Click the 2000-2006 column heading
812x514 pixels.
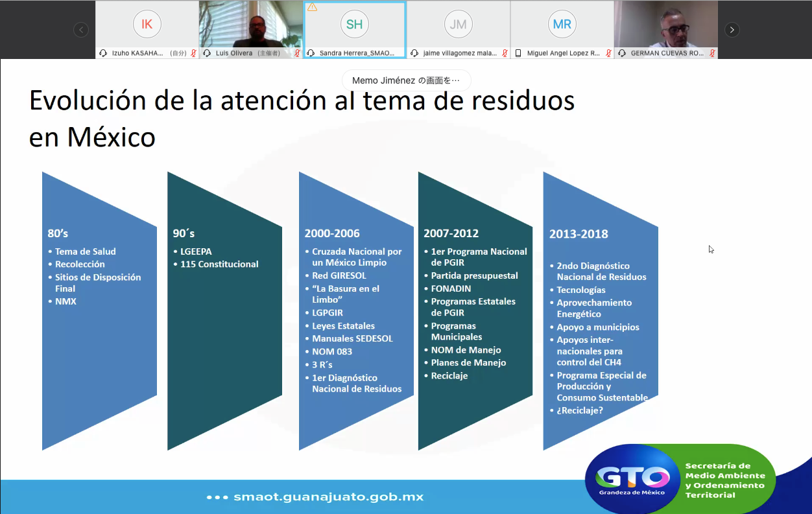pos(332,233)
